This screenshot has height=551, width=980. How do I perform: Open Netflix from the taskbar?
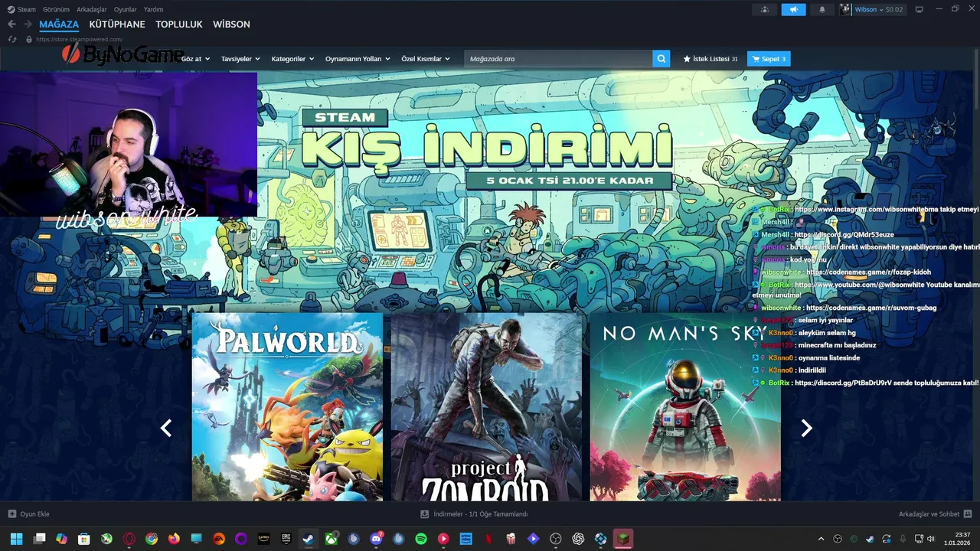[x=488, y=539]
